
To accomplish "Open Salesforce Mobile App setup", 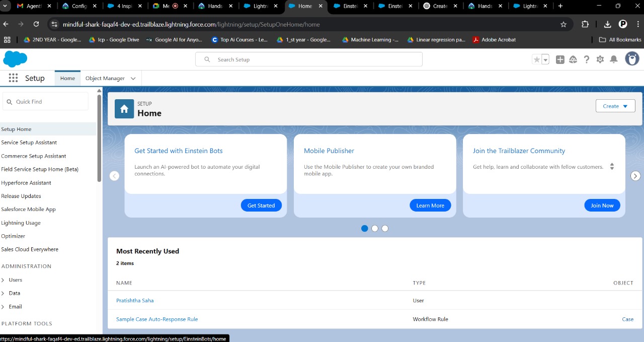I will point(28,209).
